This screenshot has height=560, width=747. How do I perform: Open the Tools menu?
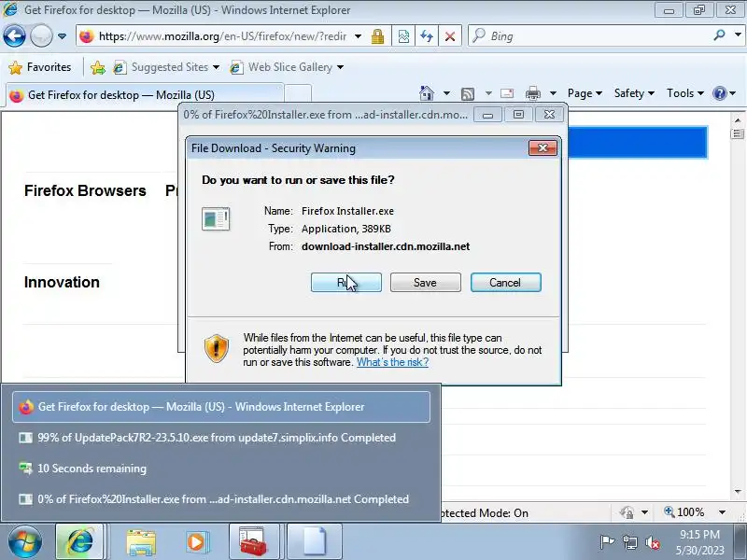[x=685, y=93]
